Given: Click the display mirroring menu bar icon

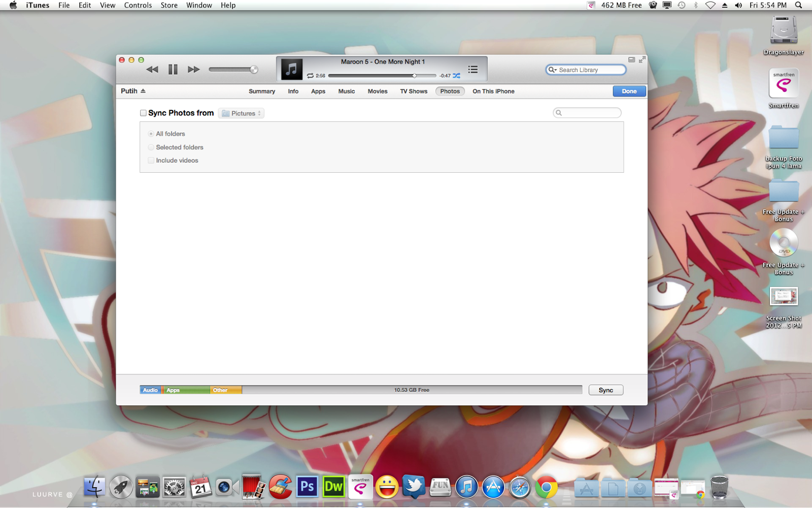Looking at the screenshot, I should 667,5.
